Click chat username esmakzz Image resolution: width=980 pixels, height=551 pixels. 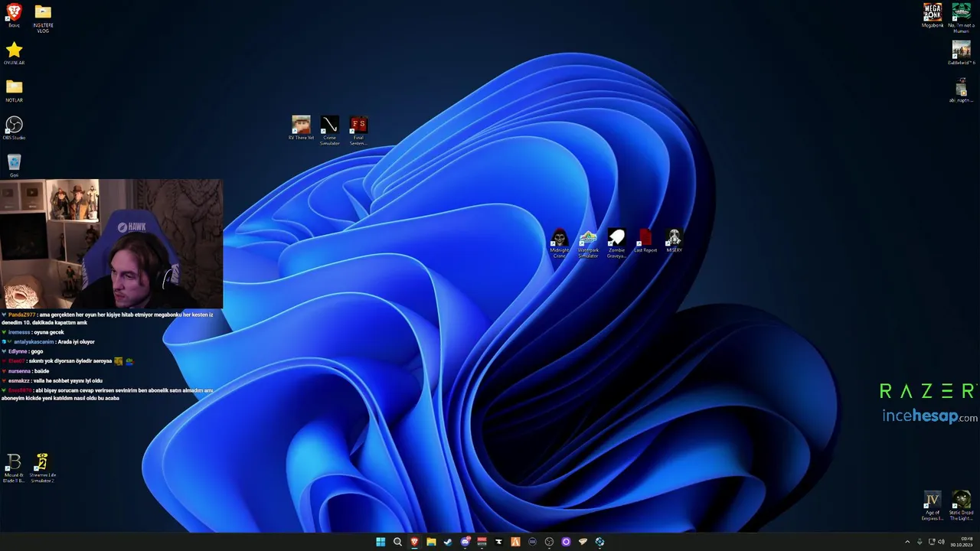[20, 380]
